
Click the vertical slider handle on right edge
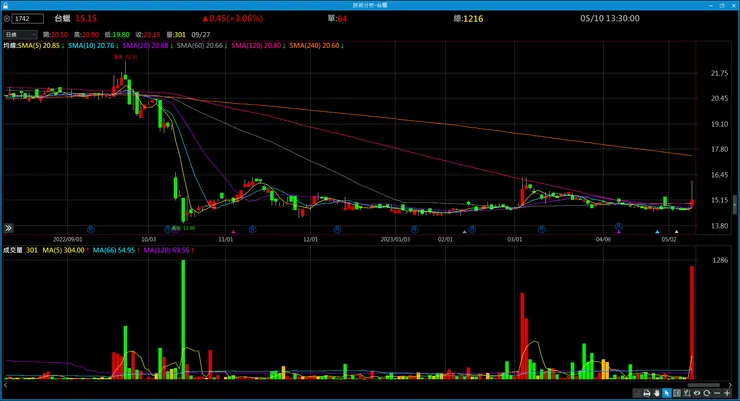coord(734,205)
